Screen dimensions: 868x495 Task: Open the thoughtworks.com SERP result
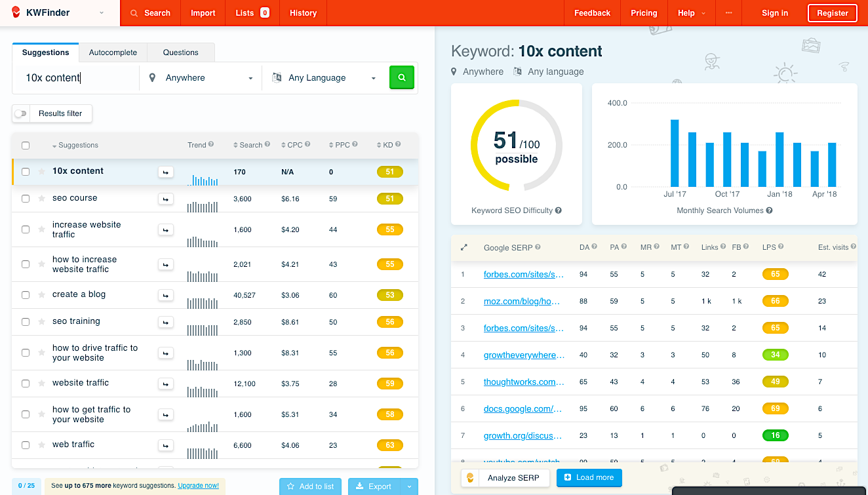coord(524,382)
